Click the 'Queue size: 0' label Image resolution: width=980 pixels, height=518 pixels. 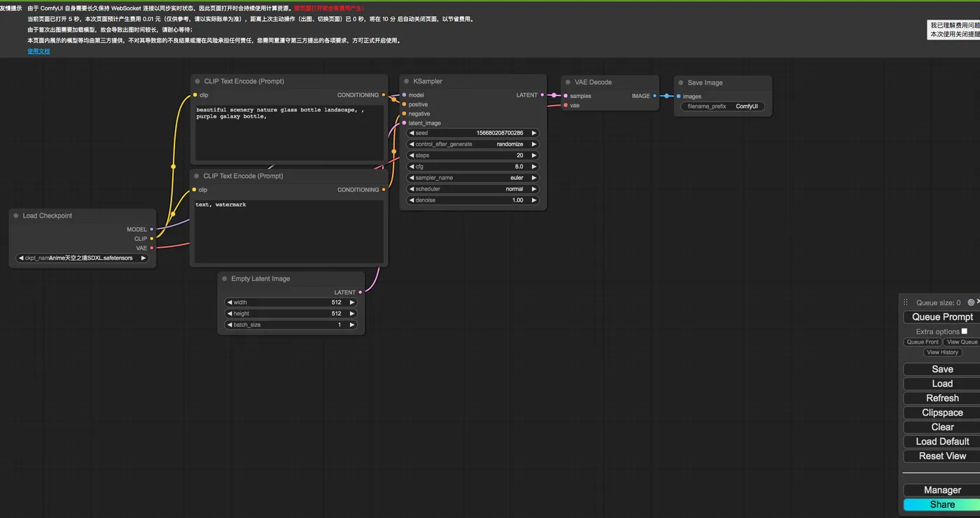[x=938, y=303]
